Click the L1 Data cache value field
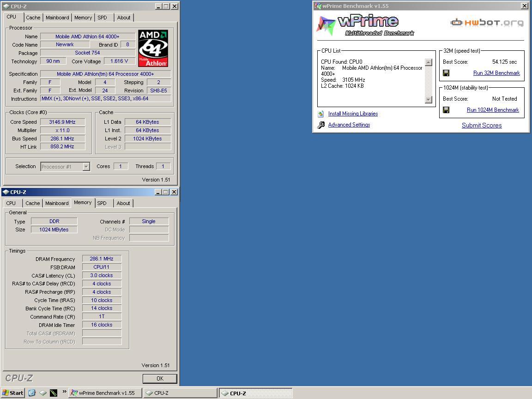The width and height of the screenshot is (532, 399). pos(148,122)
